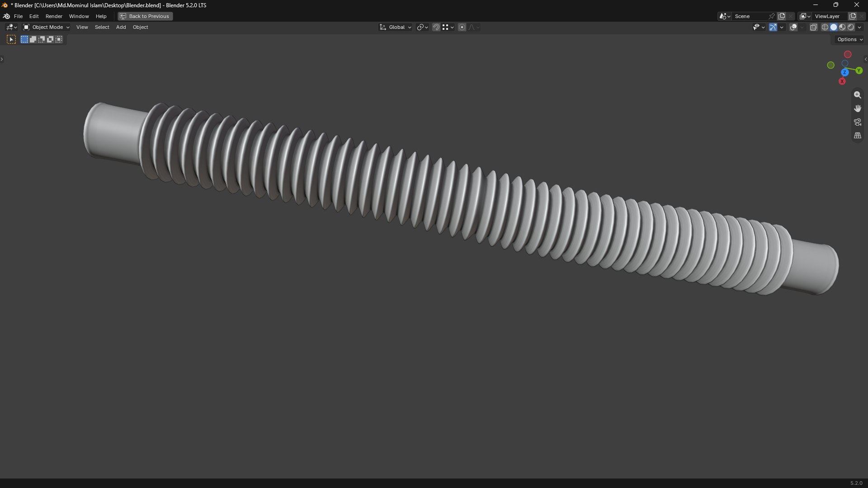Screen dimensions: 868x488
Task: Switch to wireframe viewport shading
Action: point(825,27)
